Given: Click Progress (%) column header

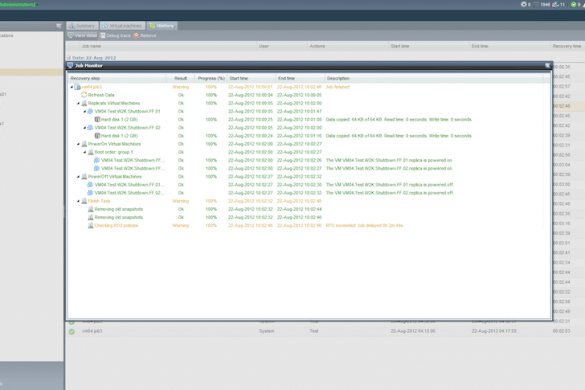Looking at the screenshot, I should [x=211, y=78].
